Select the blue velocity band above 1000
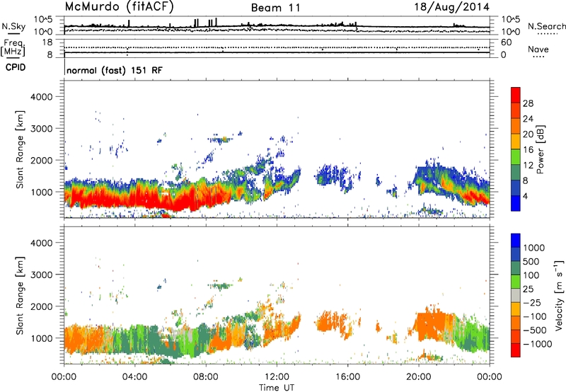566x392 pixels. 516,241
